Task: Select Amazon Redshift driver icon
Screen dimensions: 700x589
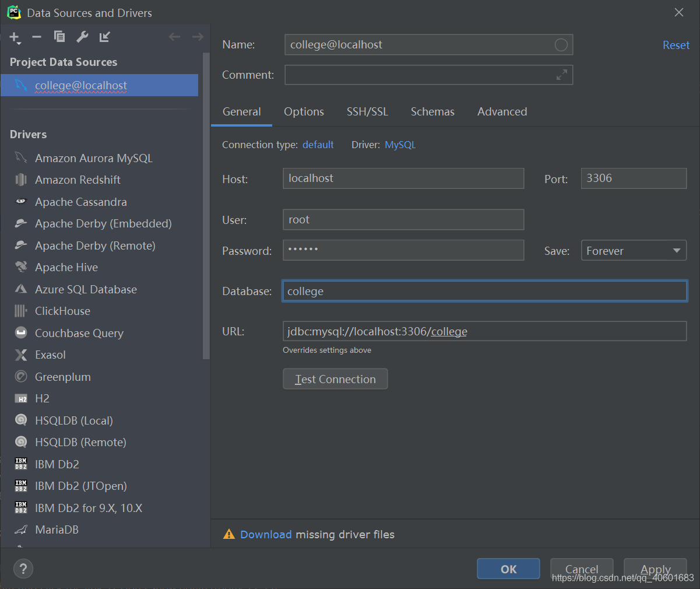Action: coord(21,180)
